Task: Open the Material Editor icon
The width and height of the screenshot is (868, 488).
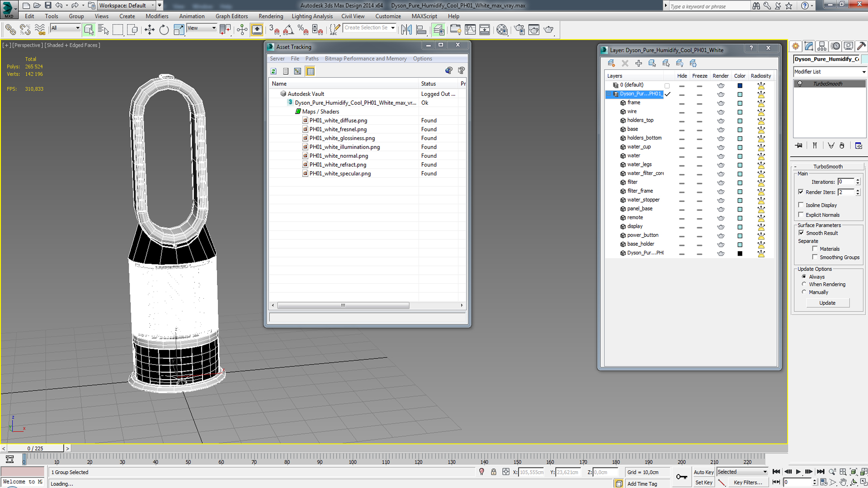Action: pyautogui.click(x=502, y=30)
